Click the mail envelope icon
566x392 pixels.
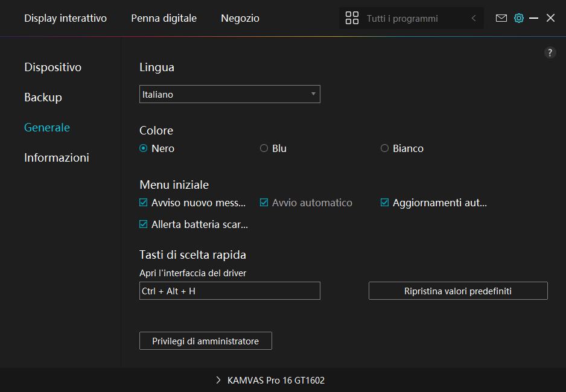click(501, 18)
